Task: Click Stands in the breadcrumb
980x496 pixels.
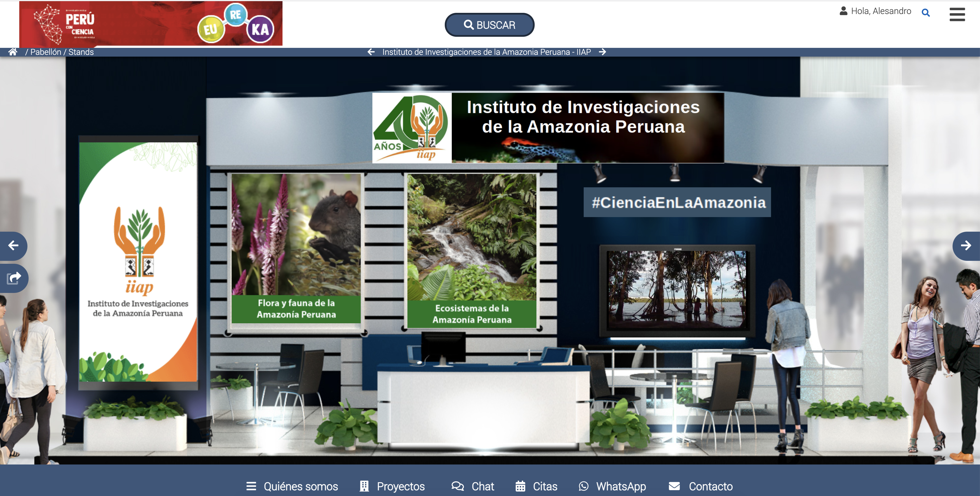Action: tap(81, 52)
